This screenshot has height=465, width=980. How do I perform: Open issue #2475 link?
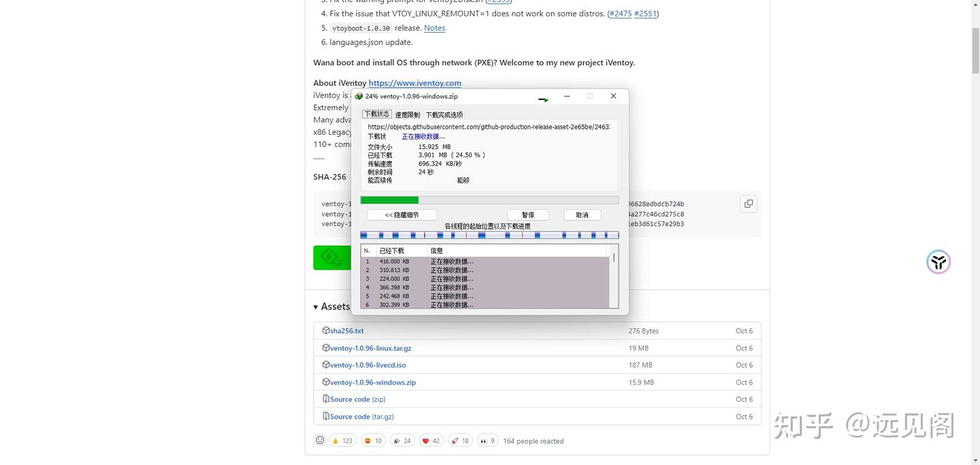621,14
